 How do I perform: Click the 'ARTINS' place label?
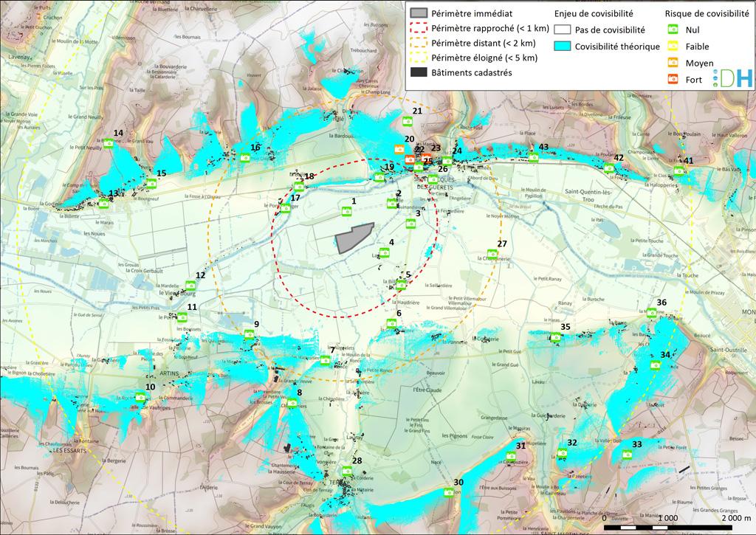(x=169, y=373)
